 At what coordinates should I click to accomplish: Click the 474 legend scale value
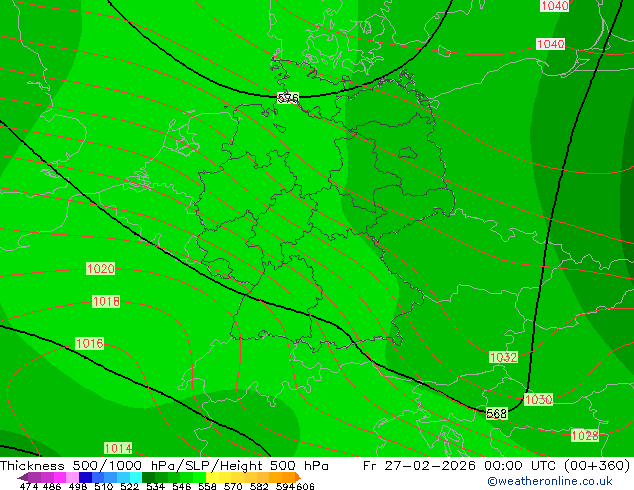point(29,486)
